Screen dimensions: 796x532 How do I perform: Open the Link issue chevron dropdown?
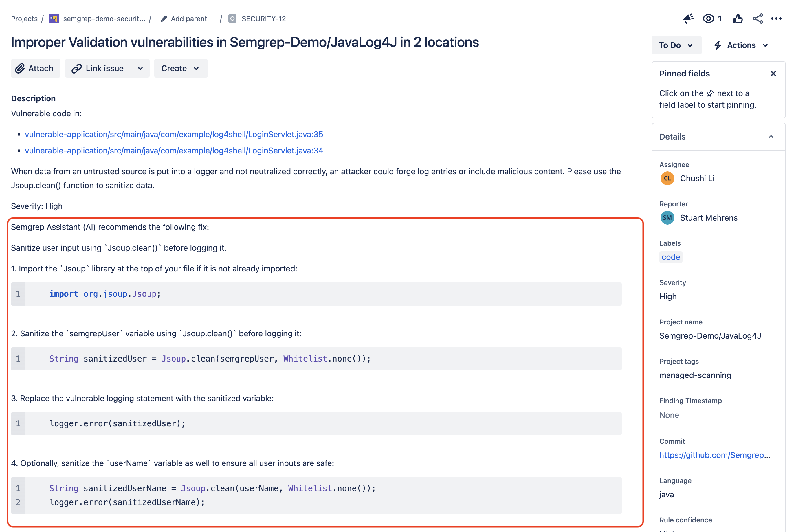140,68
